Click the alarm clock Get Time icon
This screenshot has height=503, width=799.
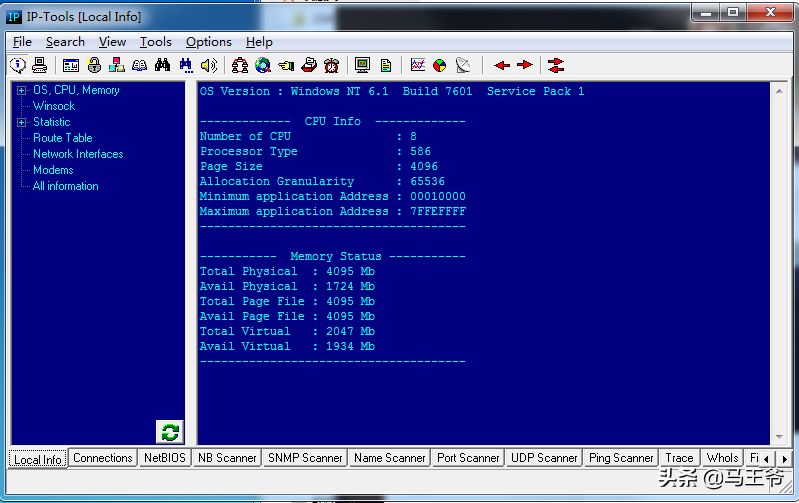pos(332,65)
